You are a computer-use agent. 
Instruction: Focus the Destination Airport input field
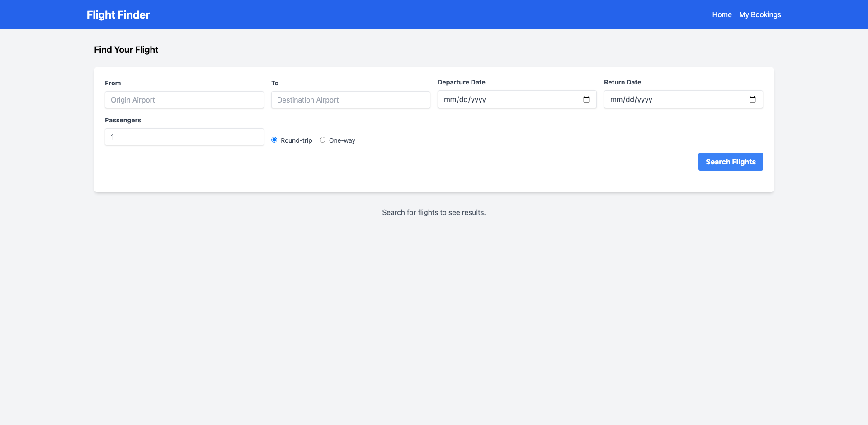(350, 100)
